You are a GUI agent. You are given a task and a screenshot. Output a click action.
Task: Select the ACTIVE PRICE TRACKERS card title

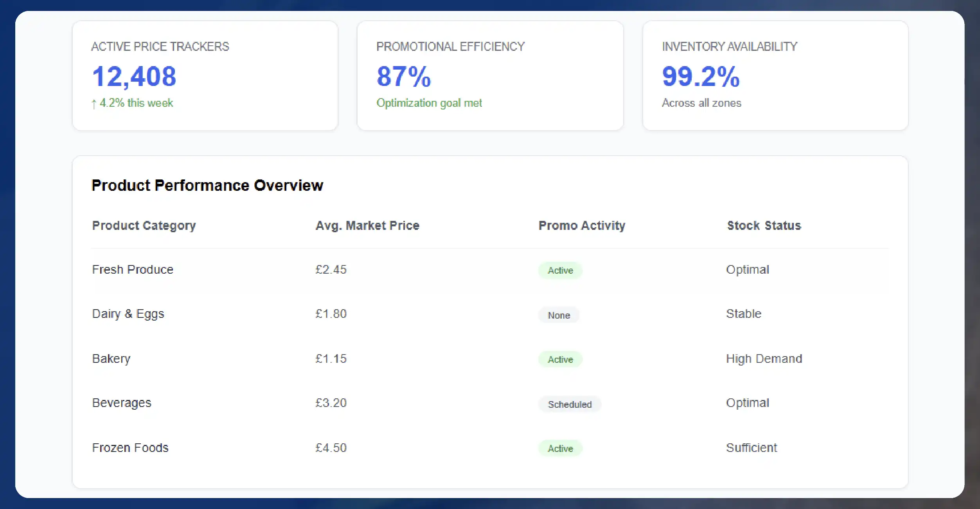[160, 47]
